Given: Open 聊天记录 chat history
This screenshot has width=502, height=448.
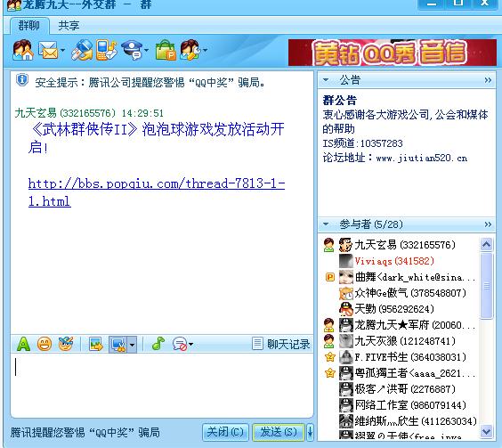Looking at the screenshot, I should 281,344.
